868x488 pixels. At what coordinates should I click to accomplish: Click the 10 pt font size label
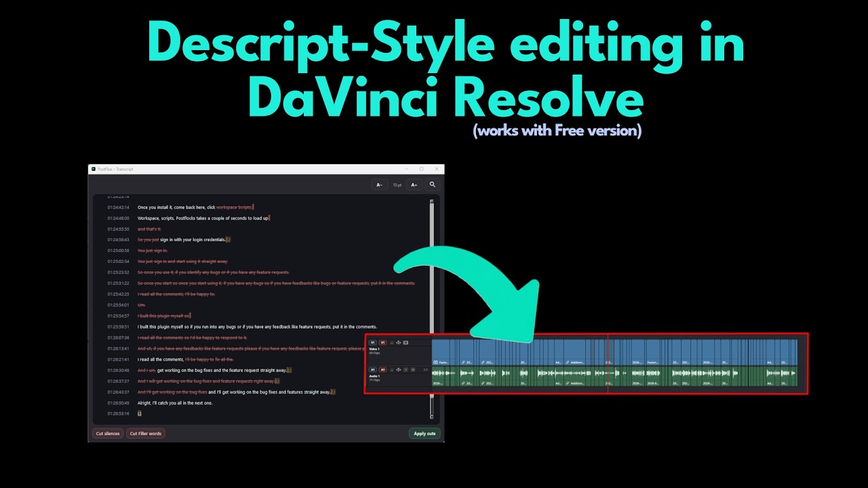click(398, 184)
